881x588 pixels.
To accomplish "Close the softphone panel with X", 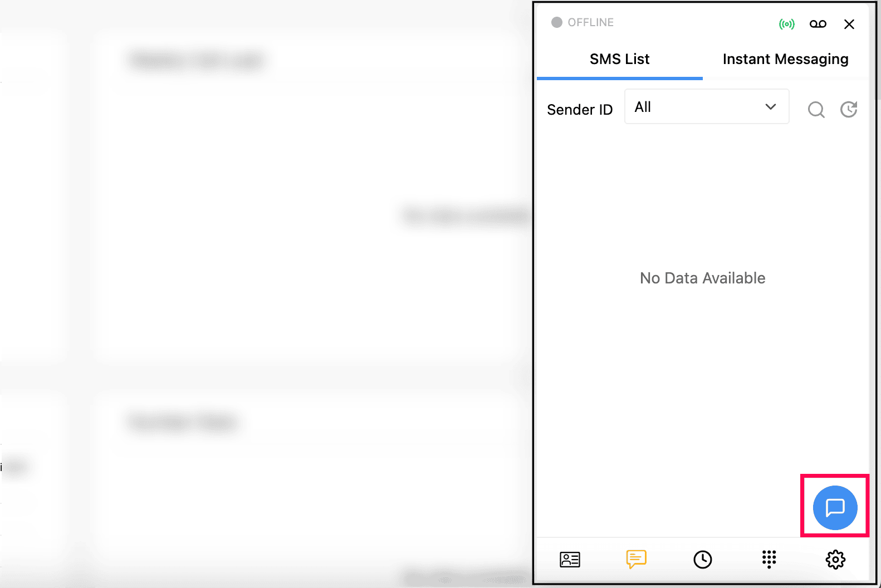I will click(849, 24).
